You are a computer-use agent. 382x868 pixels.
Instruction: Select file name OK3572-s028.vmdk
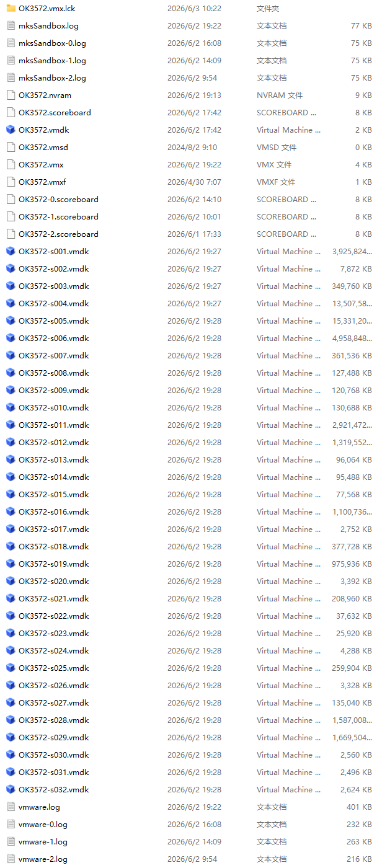click(x=54, y=720)
